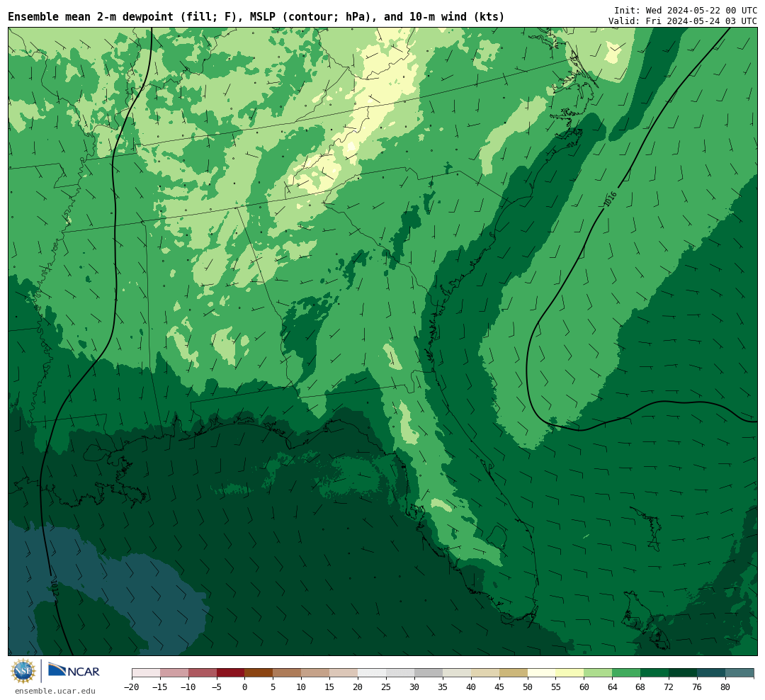765x700 pixels.
Task: Click the 45 tick label on the colorbar
Action: pyautogui.click(x=499, y=687)
